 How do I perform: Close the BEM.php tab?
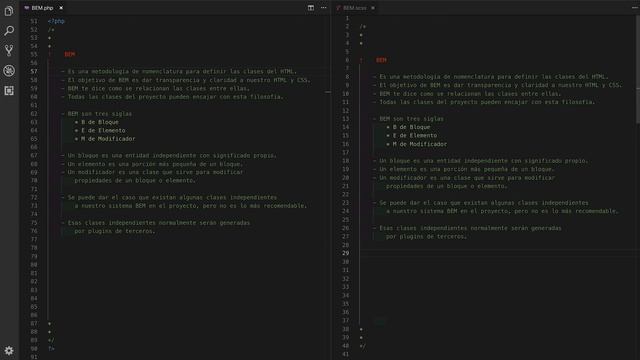point(61,8)
